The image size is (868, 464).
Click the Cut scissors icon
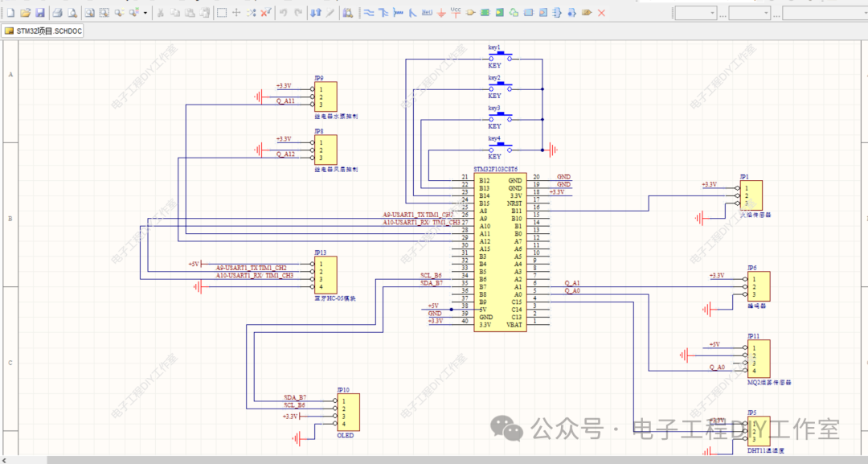click(161, 13)
